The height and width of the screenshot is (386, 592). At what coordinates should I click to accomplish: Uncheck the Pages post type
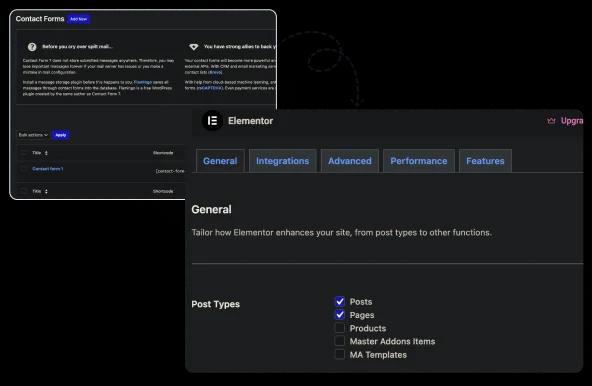pos(340,315)
